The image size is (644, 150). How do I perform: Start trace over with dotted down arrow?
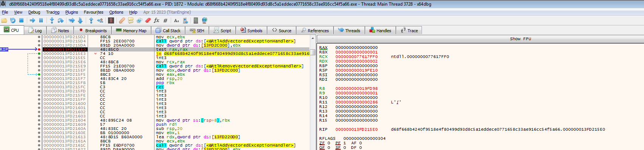coord(80,20)
